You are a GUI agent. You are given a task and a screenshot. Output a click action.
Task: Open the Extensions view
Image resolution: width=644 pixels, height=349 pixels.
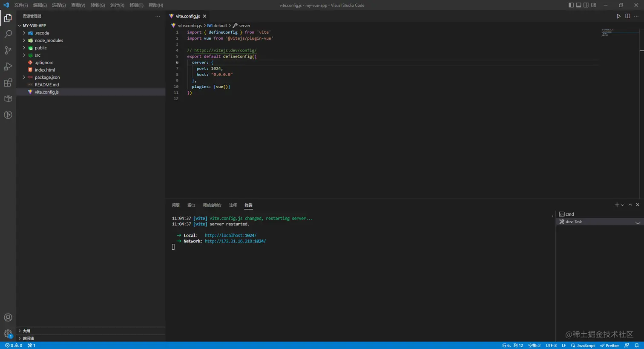8,83
